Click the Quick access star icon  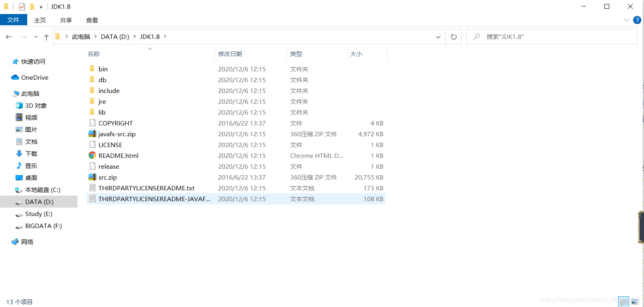16,61
